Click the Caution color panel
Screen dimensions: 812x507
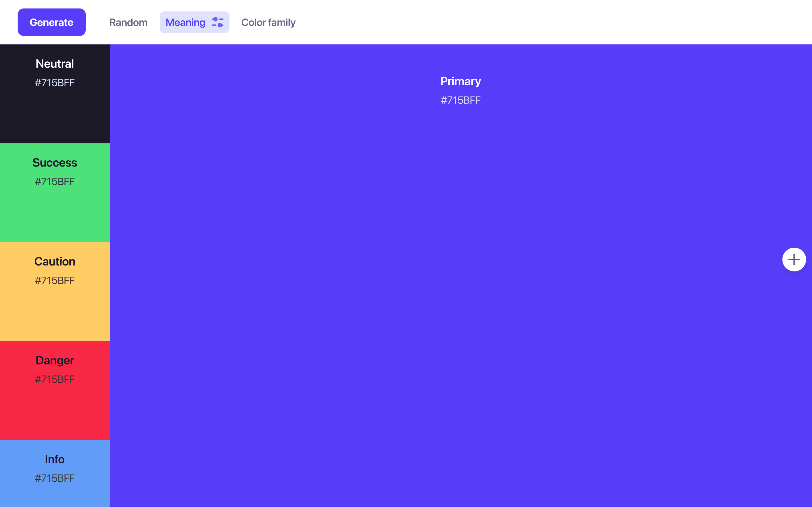(x=55, y=291)
